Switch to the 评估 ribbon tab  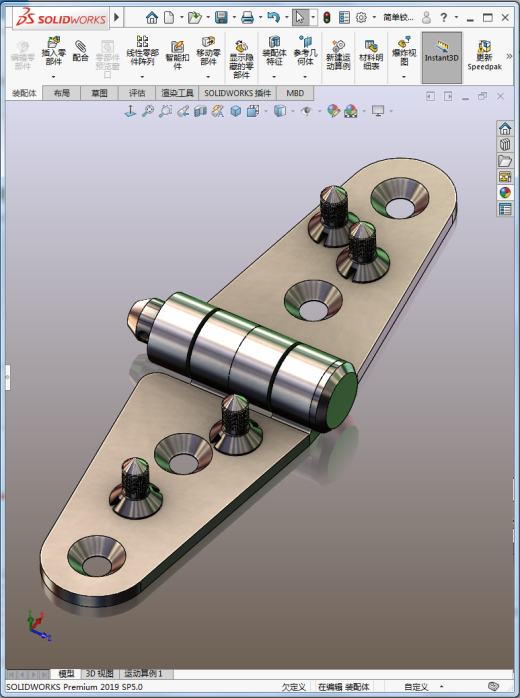pos(137,93)
